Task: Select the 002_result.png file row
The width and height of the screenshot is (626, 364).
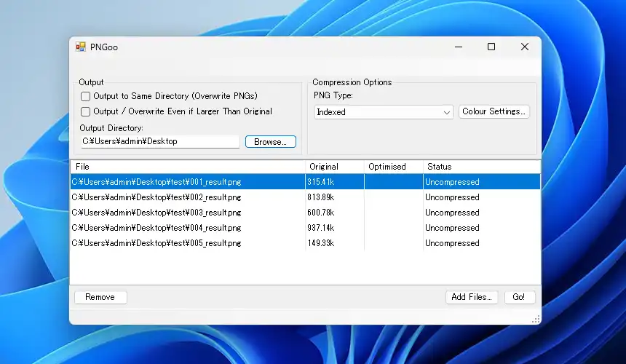Action: pyautogui.click(x=306, y=197)
